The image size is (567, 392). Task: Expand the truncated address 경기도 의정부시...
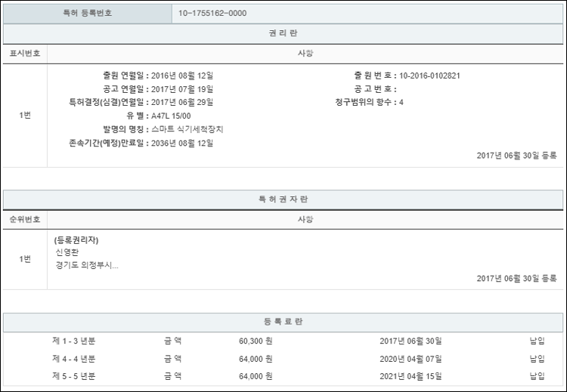[x=86, y=265]
